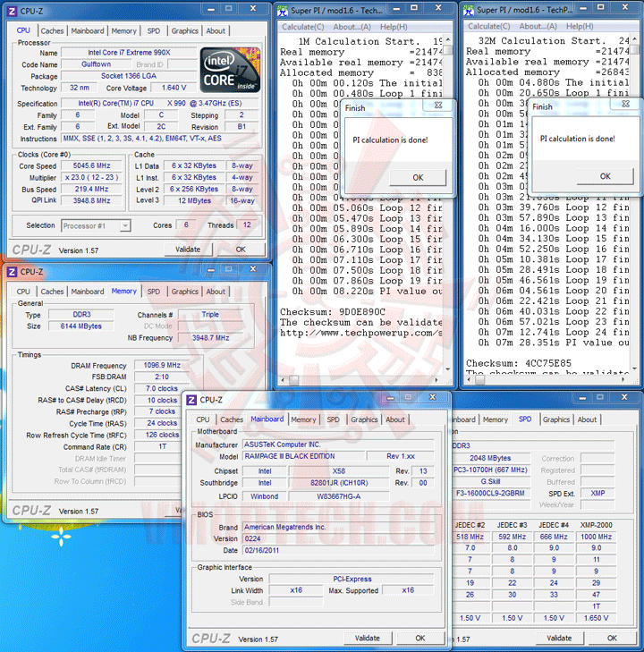Select CPU tab in the Memory CPU-Z window

tap(23, 292)
